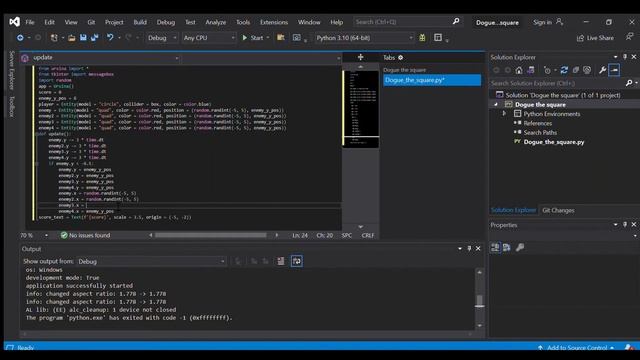This screenshot has width=640, height=360.
Task: Select Search Paths node in Solution Explorer
Action: [540, 133]
